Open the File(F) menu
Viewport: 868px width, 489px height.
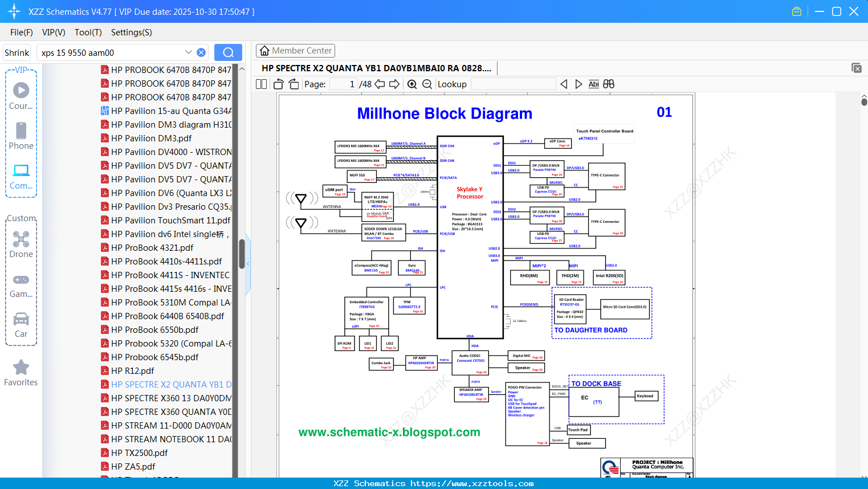click(22, 32)
